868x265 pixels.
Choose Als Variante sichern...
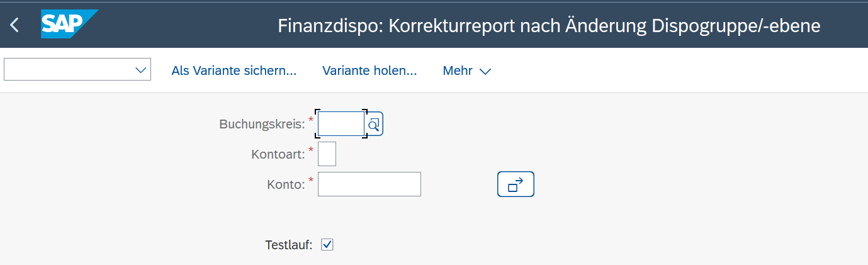point(234,70)
